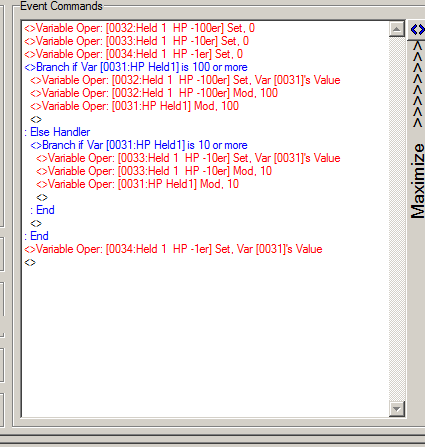The image size is (425, 447).
Task: Click the vertical scrollbar track
Action: (x=397, y=219)
